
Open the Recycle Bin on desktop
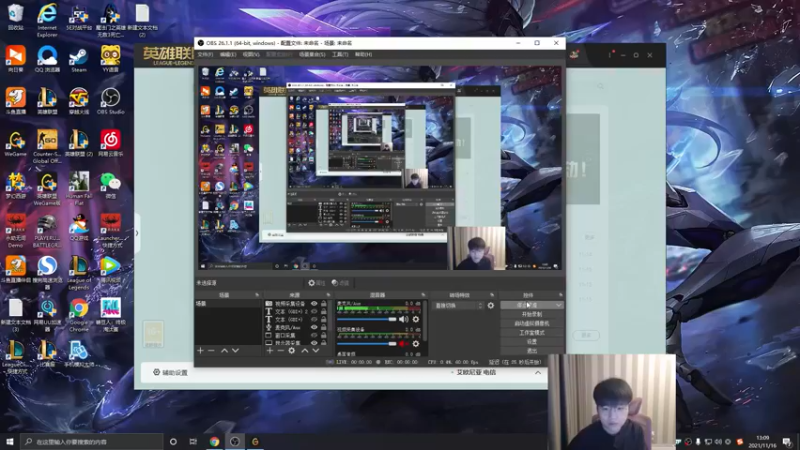[x=15, y=17]
